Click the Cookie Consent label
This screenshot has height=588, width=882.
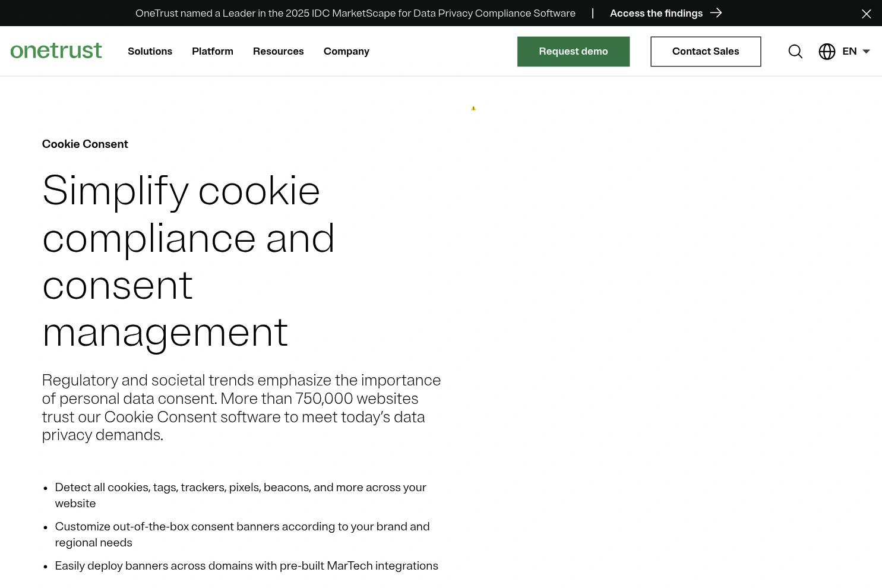click(x=85, y=144)
